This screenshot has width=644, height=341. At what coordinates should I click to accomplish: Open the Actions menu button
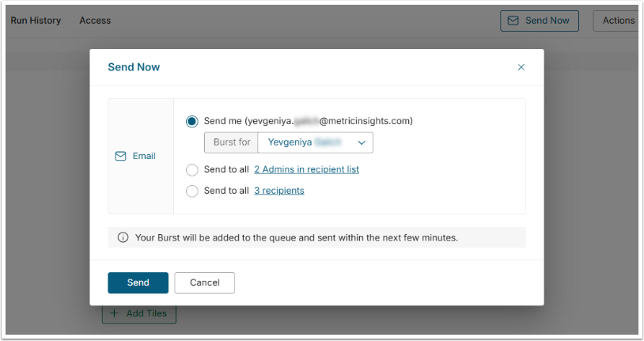click(618, 21)
